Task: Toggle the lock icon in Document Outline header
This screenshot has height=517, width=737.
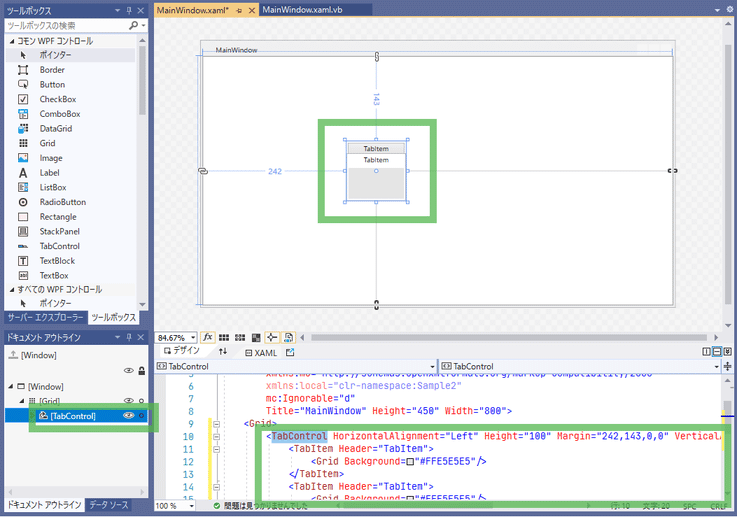Action: (143, 371)
